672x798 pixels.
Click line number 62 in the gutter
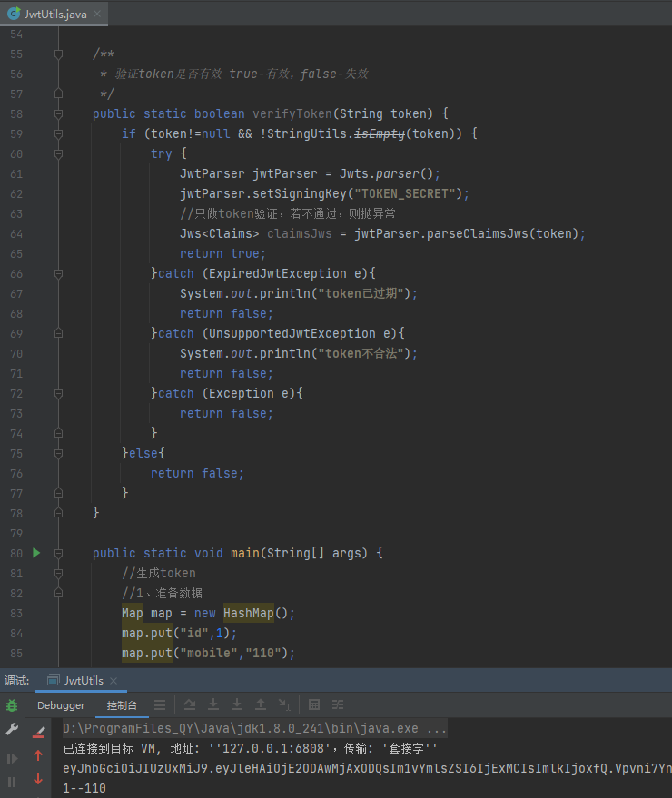(16, 194)
